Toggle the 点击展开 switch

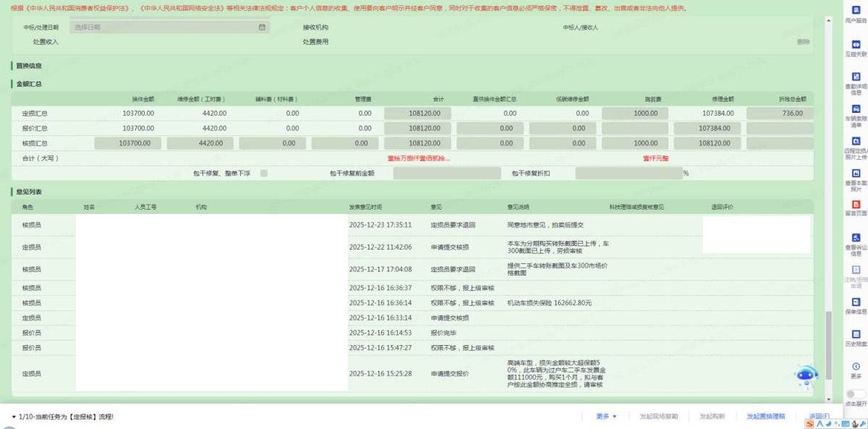855,394
